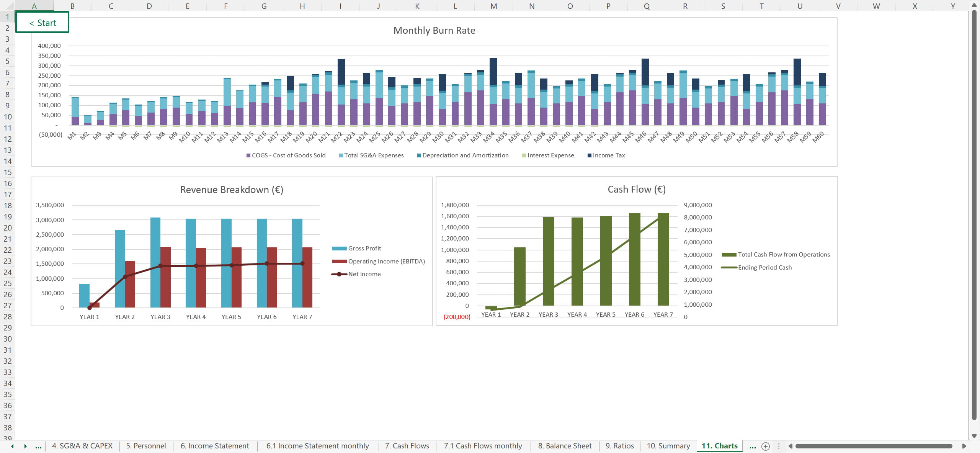The height and width of the screenshot is (453, 980).
Task: Click the add new sheet plus icon
Action: pos(765,446)
